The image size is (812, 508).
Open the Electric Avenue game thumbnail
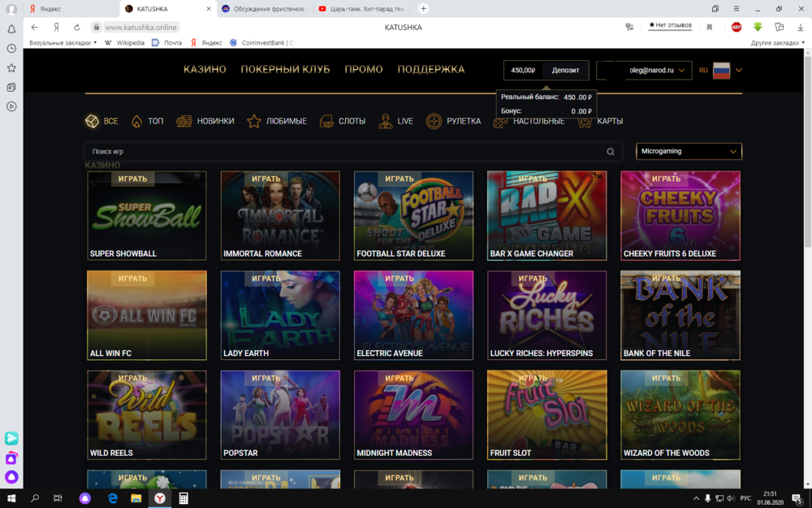click(413, 315)
